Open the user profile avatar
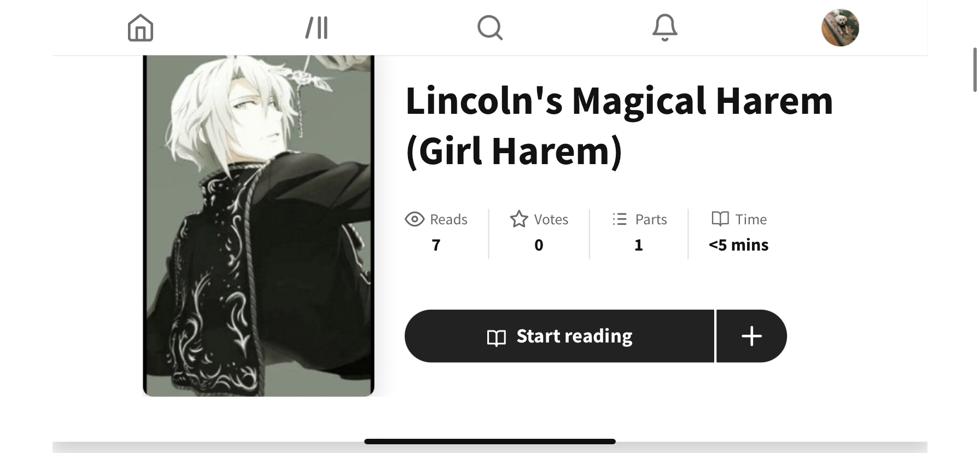 [841, 27]
